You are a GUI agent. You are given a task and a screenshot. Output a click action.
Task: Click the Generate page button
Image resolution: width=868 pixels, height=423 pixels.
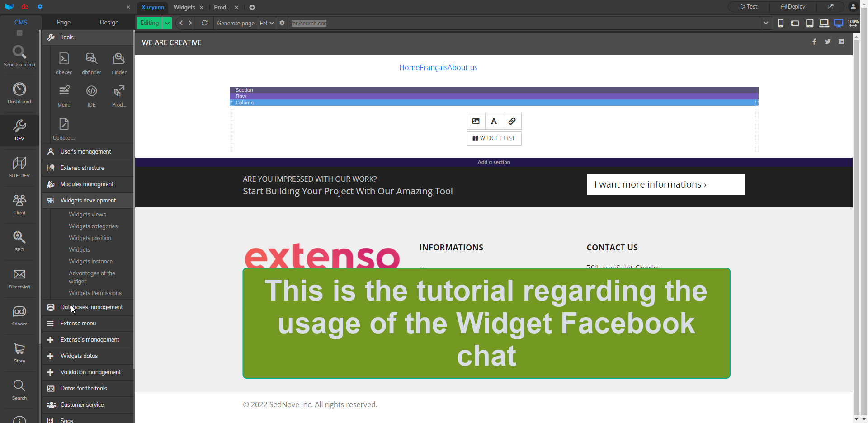click(x=236, y=23)
